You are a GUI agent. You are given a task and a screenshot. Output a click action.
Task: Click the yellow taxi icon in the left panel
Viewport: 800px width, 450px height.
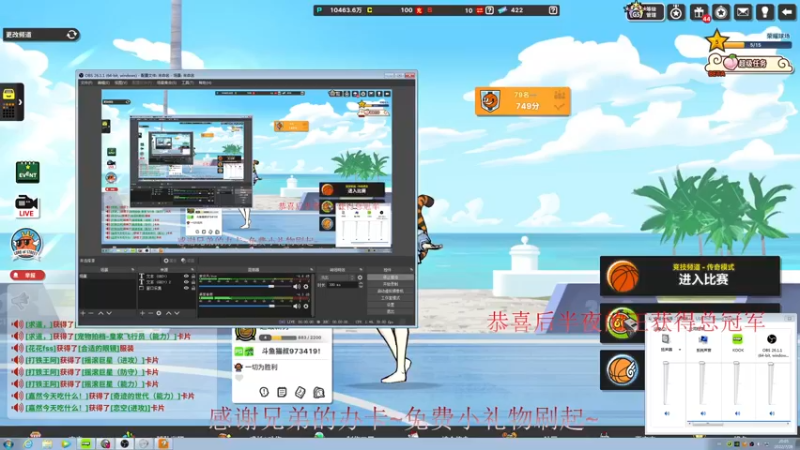click(9, 94)
